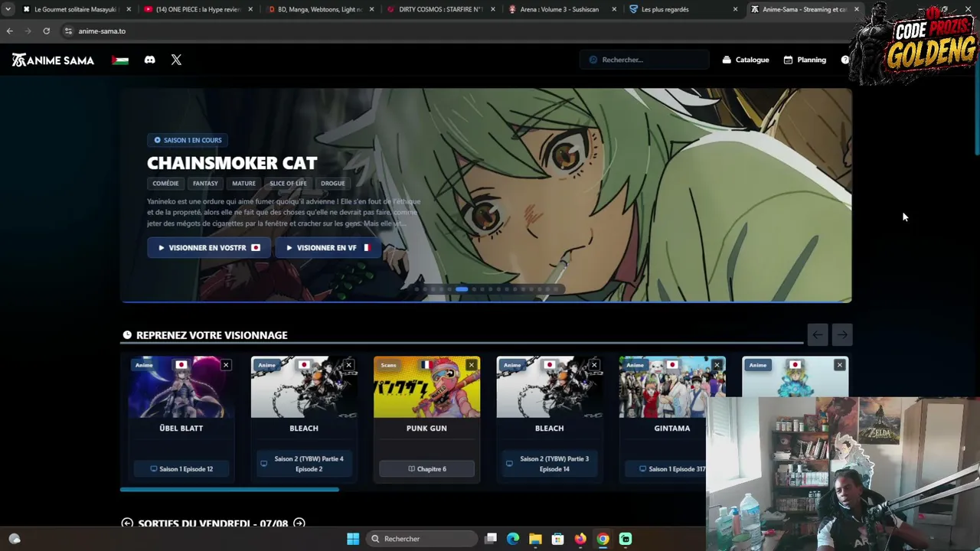
Task: Click Visionner en VOSTFR button
Action: [209, 248]
